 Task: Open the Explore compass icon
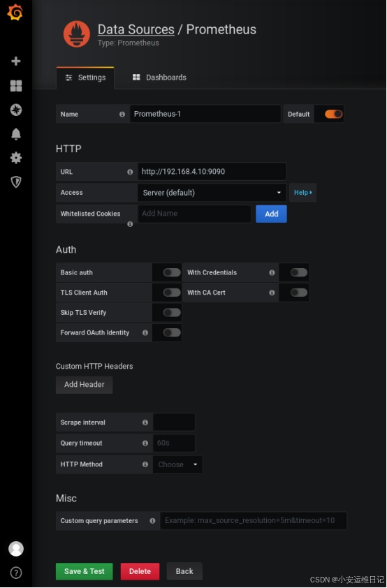tap(16, 110)
